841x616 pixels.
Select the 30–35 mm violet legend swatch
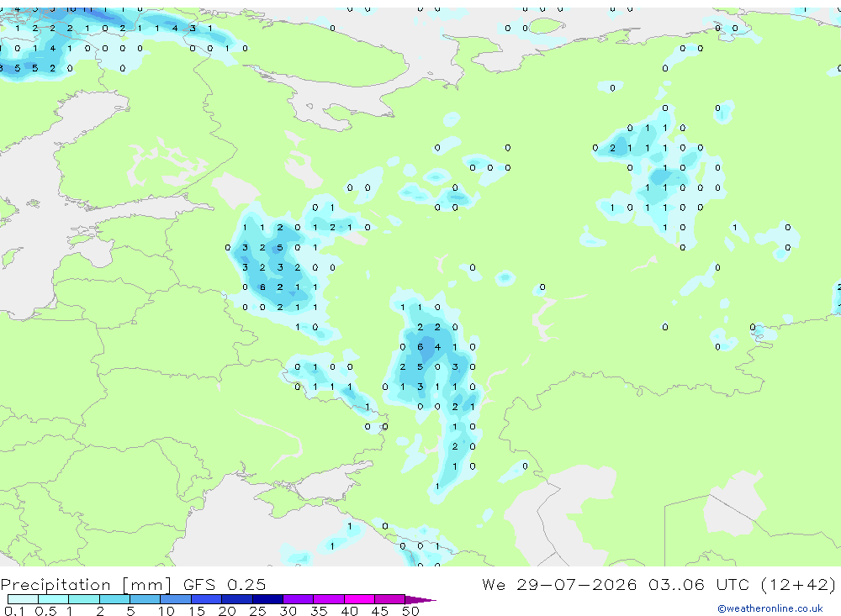point(298,599)
